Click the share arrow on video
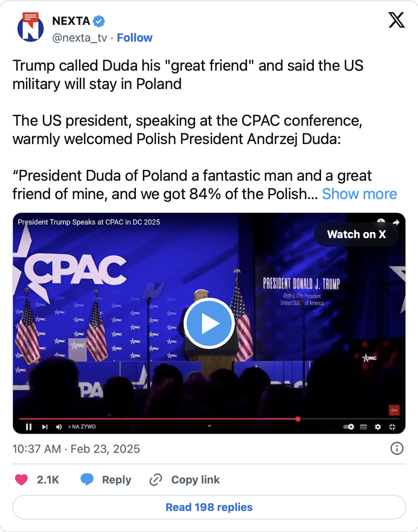The image size is (418, 532). point(396,222)
